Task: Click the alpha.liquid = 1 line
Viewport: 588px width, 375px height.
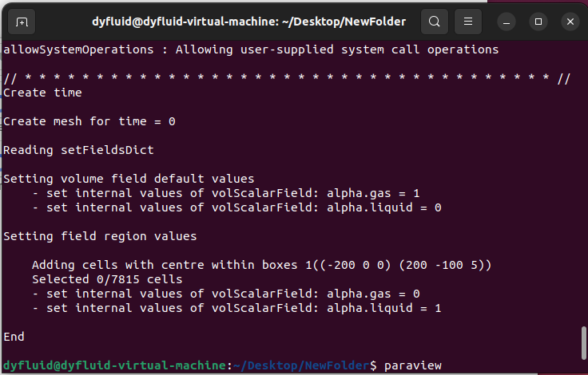Action: click(x=236, y=308)
